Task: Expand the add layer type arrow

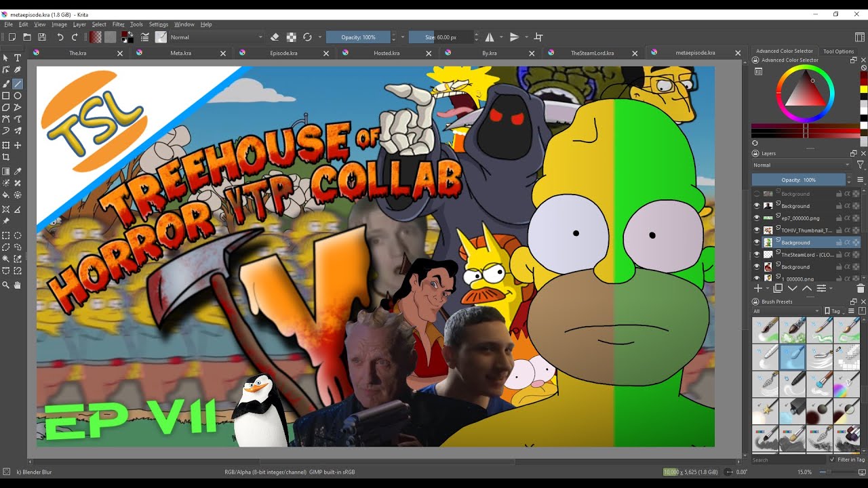Action: click(x=767, y=289)
